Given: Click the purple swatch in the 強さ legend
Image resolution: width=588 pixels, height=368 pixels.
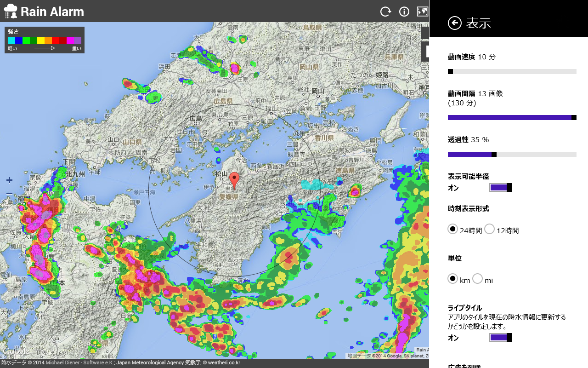Looking at the screenshot, I should click(x=78, y=40).
